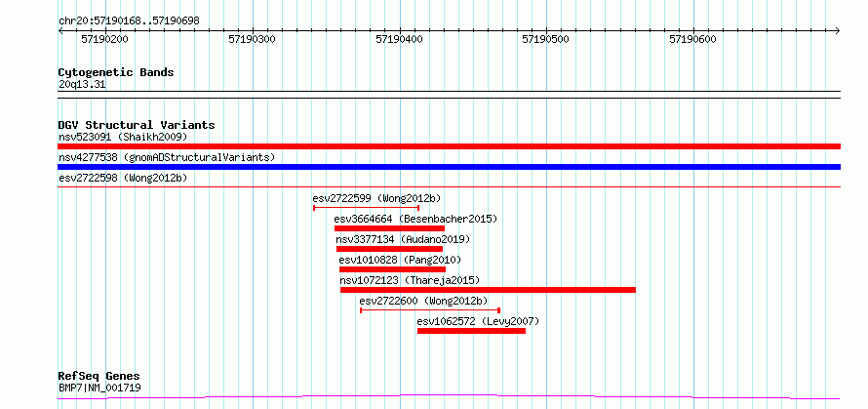The width and height of the screenshot is (868, 409).
Task: Select the DGV Structural Variants track title
Action: coord(137,125)
